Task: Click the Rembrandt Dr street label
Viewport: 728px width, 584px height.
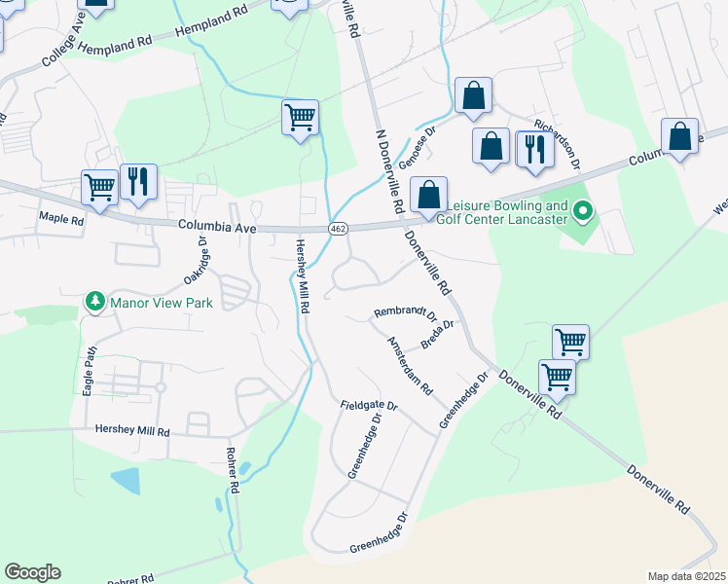Action: (x=405, y=313)
